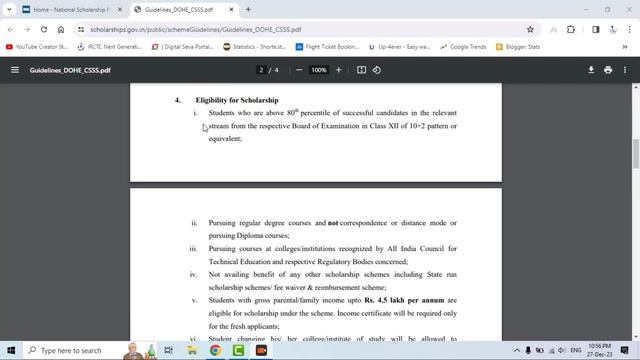Open Google Trends bookmark
This screenshot has height=360, width=640.
click(x=463, y=47)
